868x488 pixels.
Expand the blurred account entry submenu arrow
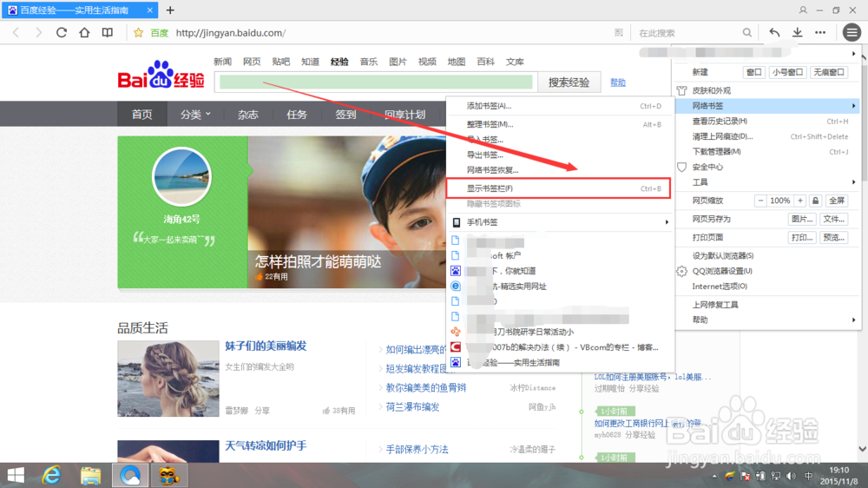click(854, 54)
